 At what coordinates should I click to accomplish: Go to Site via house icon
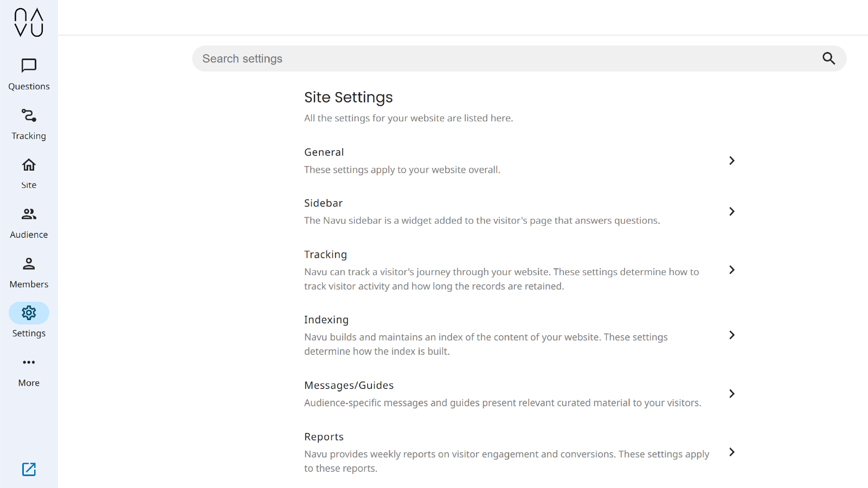29,165
